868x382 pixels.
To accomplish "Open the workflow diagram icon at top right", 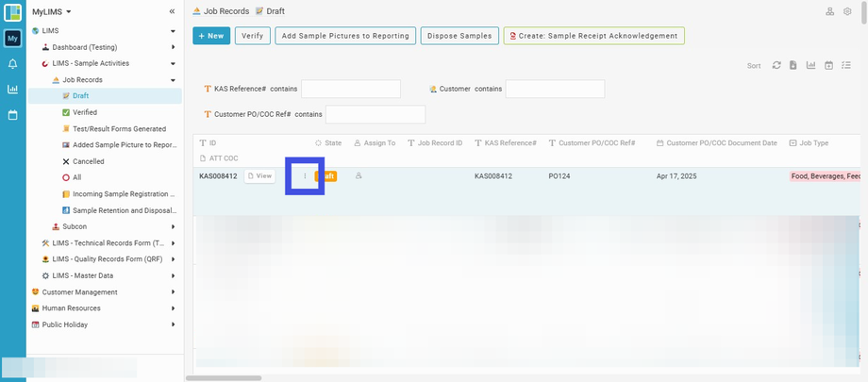I will 830,11.
